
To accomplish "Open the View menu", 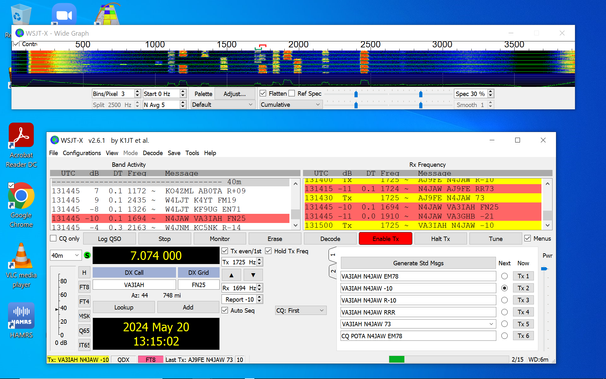I will click(112, 153).
